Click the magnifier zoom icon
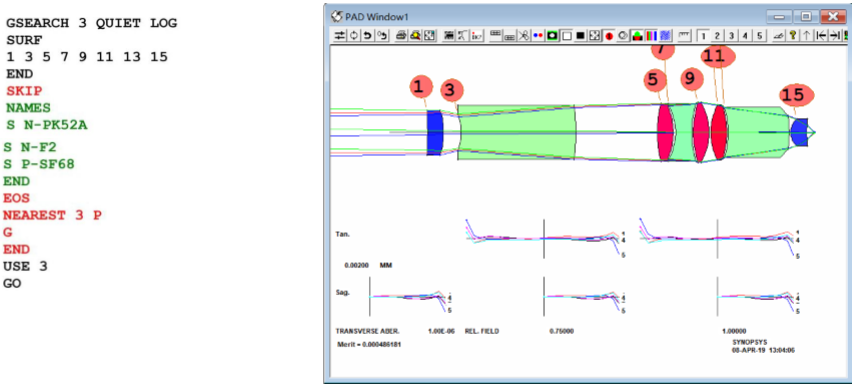859x387 pixels. coord(415,36)
